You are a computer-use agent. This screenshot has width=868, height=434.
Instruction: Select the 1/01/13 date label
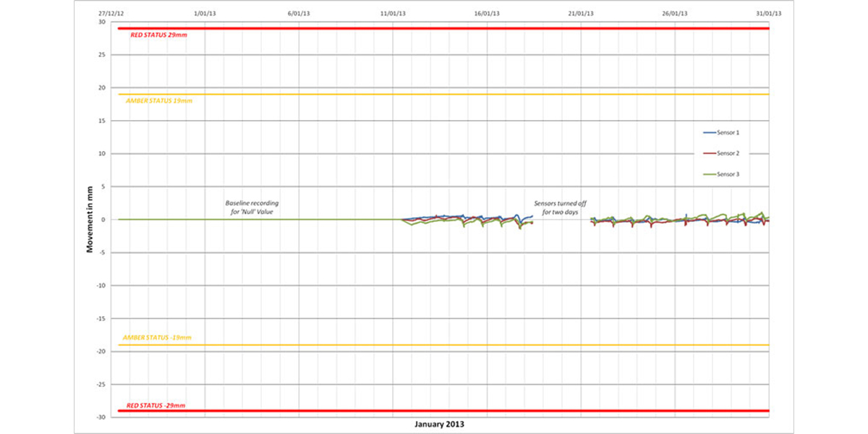pyautogui.click(x=205, y=13)
